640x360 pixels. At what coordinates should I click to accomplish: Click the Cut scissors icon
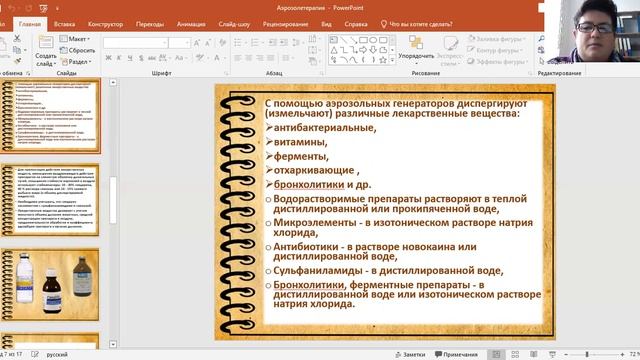point(17,38)
